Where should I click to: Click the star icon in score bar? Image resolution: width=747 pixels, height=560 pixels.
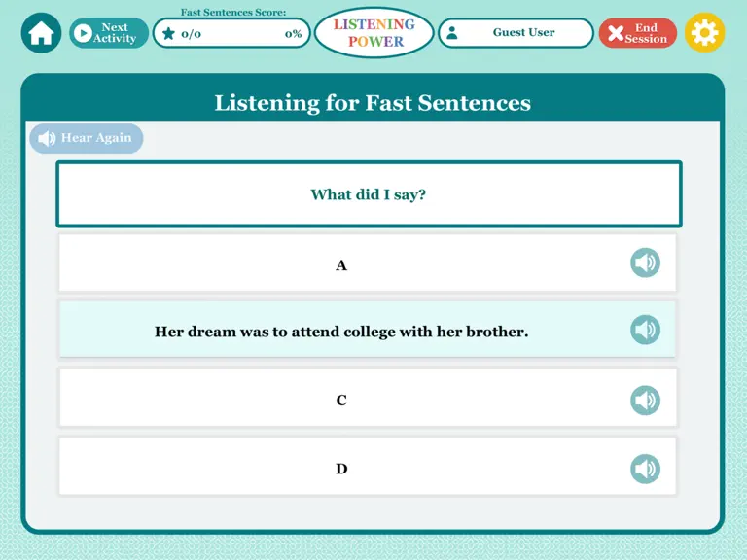pyautogui.click(x=168, y=33)
